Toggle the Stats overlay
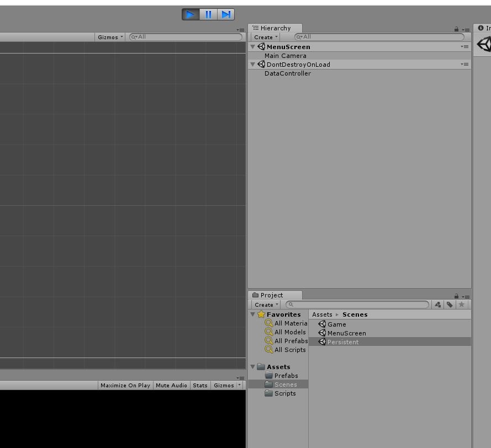491x448 pixels. click(200, 386)
